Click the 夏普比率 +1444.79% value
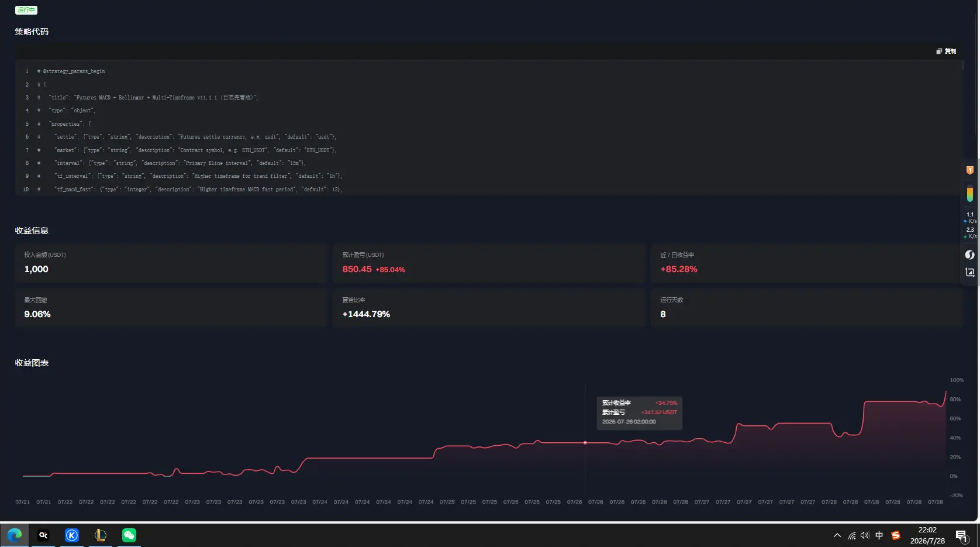Image resolution: width=980 pixels, height=547 pixels. (x=366, y=314)
